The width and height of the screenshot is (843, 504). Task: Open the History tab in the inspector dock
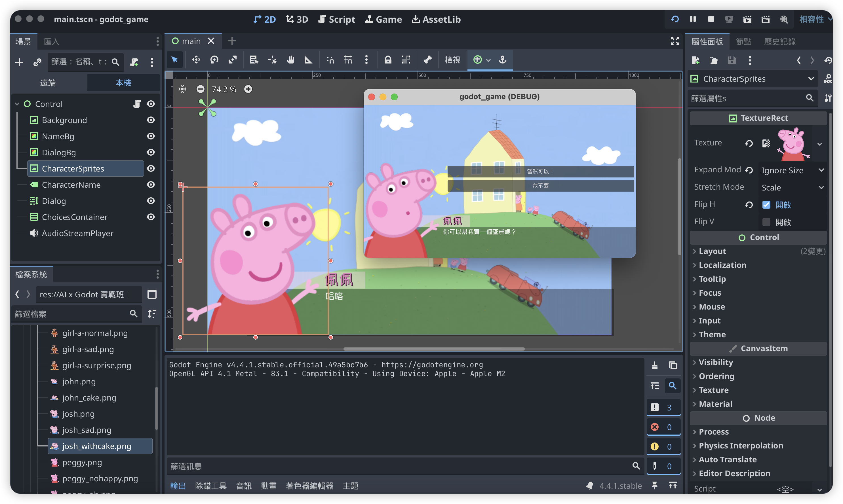(x=780, y=41)
